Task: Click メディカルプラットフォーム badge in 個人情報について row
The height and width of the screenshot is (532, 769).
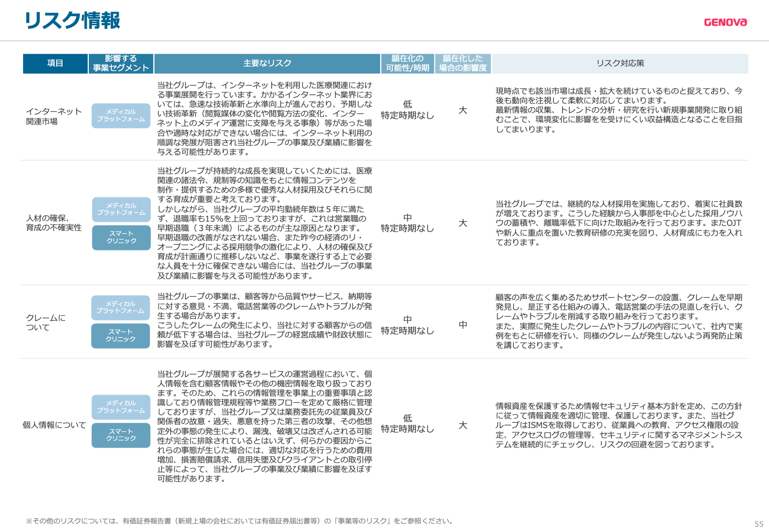Action: point(121,407)
